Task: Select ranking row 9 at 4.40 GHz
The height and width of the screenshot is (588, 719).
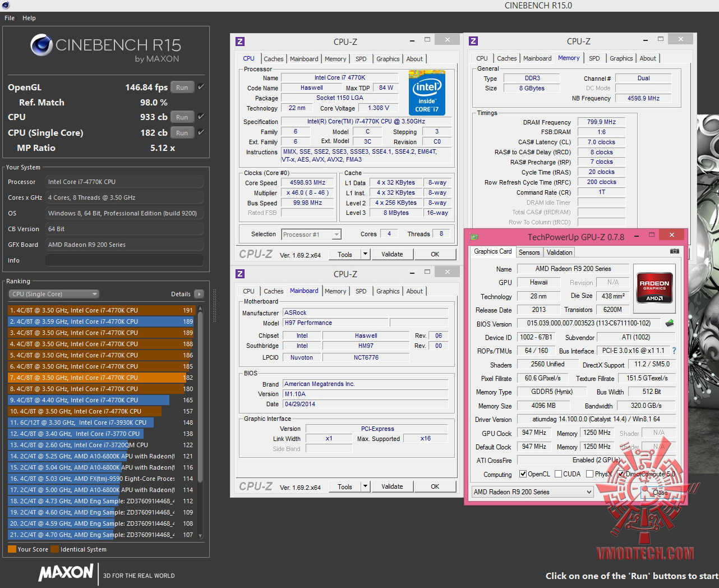Action: [101, 400]
